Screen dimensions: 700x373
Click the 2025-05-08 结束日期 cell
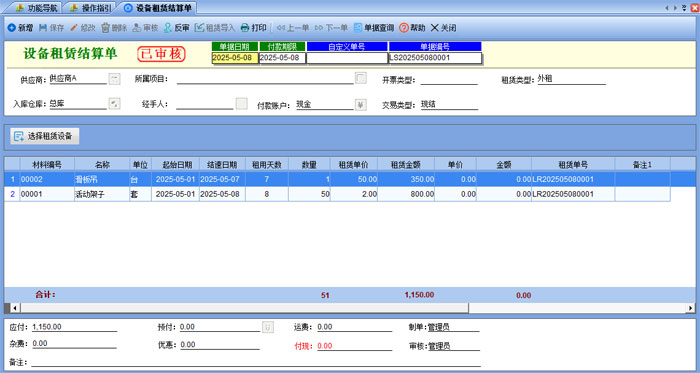(222, 194)
